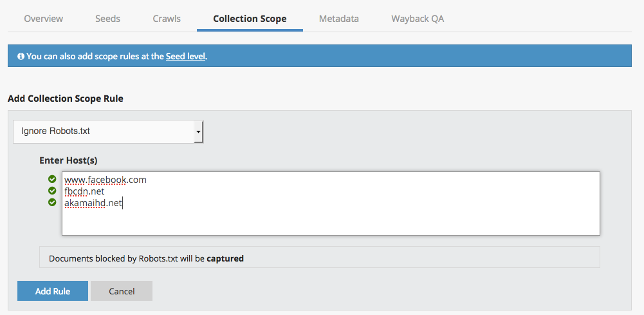Image resolution: width=644 pixels, height=315 pixels.
Task: Click the info icon in the blue banner
Action: pos(21,57)
